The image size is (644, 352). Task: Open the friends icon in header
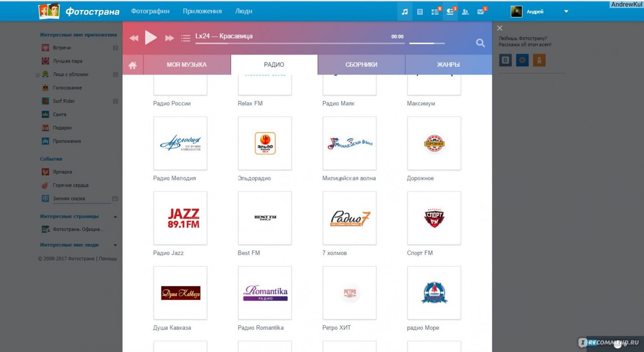[x=466, y=12]
